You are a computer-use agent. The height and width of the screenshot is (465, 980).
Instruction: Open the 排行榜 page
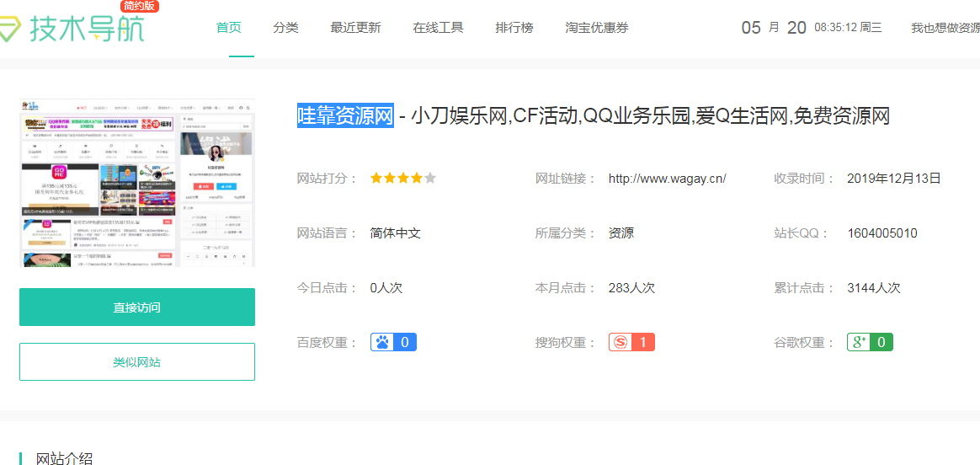click(514, 28)
